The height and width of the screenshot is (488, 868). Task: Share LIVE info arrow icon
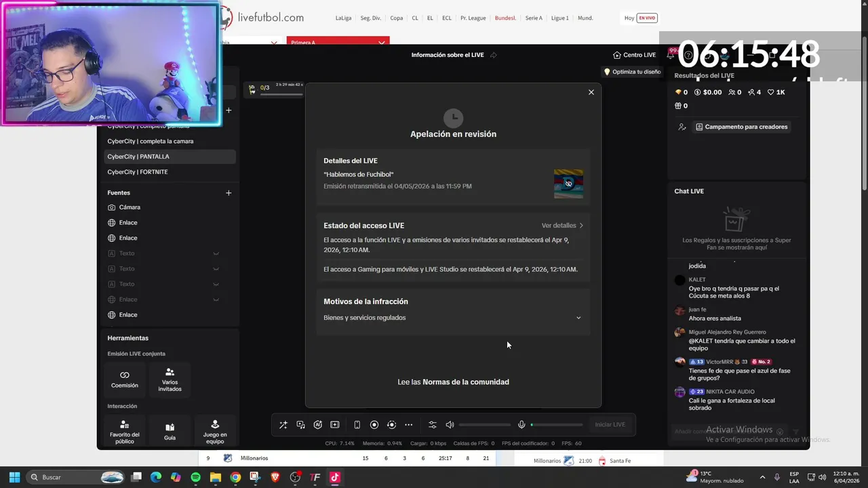494,55
